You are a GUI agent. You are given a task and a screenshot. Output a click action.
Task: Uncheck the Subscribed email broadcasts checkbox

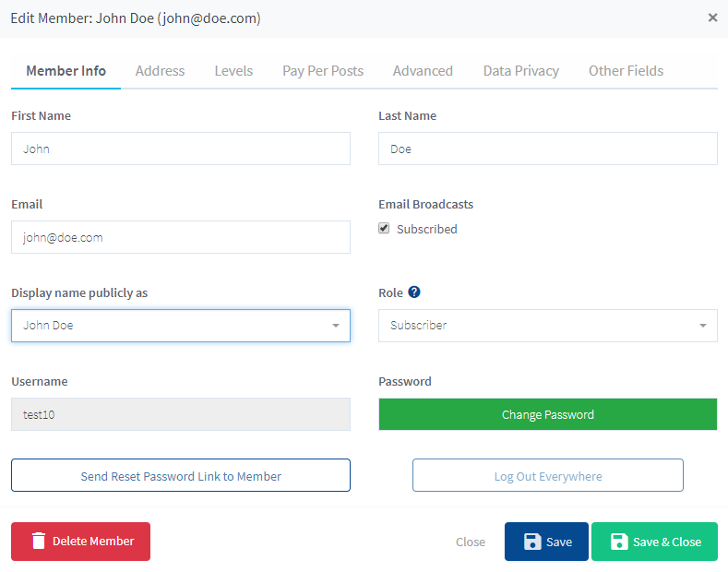[384, 228]
